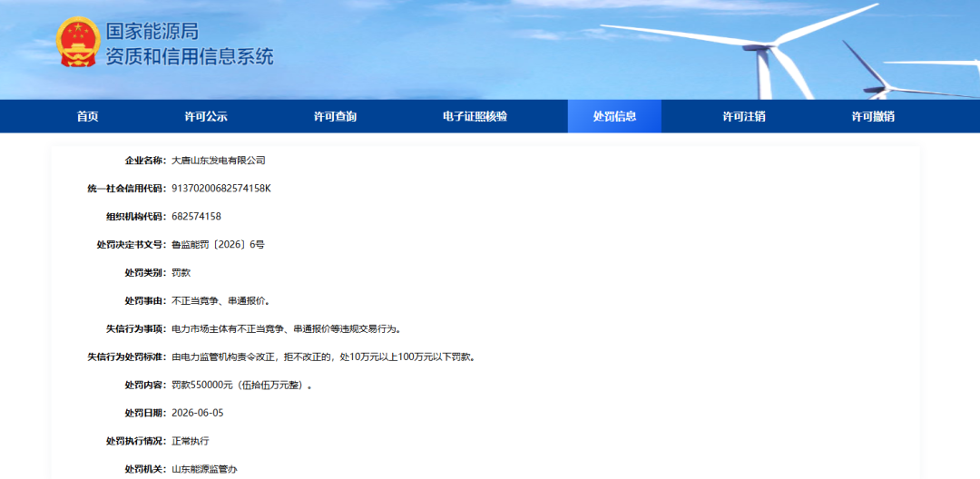This screenshot has width=980, height=479.
Task: Switch to the 许可公示 tab
Action: [206, 116]
